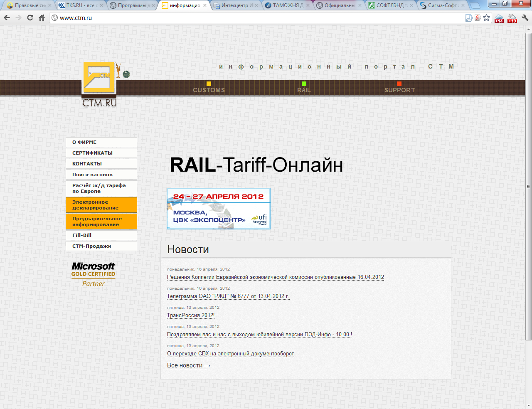
Task: Click the Microsoft Gold Certified Partner logo
Action: 93,274
